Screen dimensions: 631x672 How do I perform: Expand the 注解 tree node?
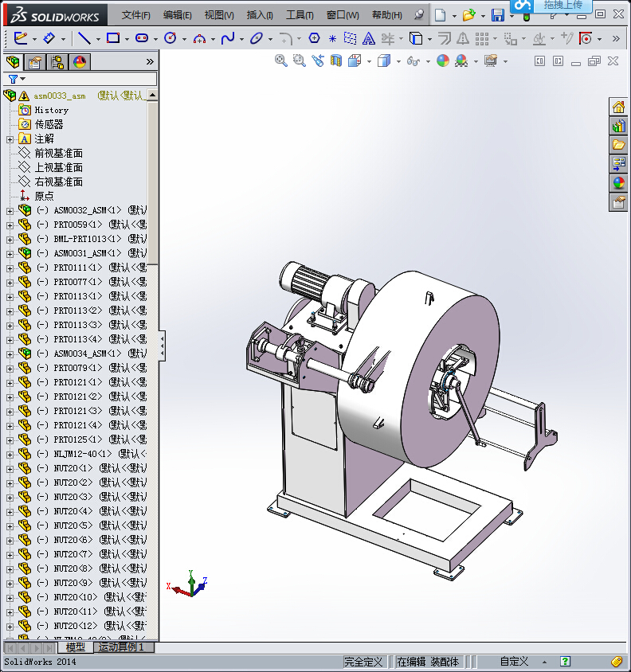pos(10,139)
